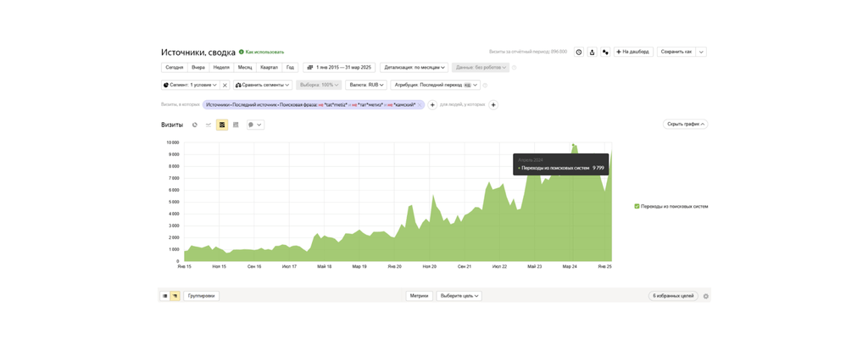Remove the segment with X icon
The width and height of the screenshot is (868, 345).
pos(225,86)
